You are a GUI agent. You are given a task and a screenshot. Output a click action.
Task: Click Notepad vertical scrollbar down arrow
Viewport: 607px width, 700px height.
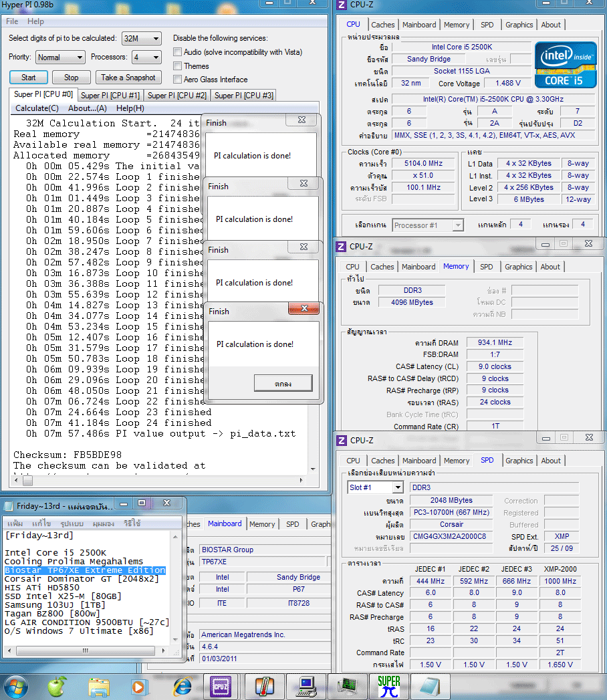click(175, 640)
